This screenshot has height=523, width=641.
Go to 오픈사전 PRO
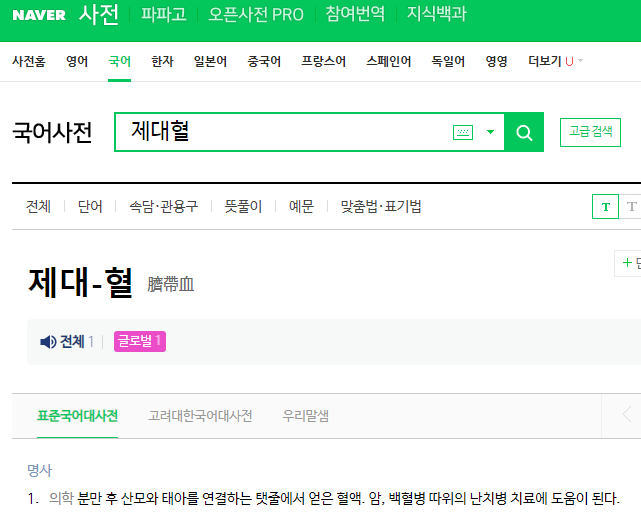tap(256, 14)
